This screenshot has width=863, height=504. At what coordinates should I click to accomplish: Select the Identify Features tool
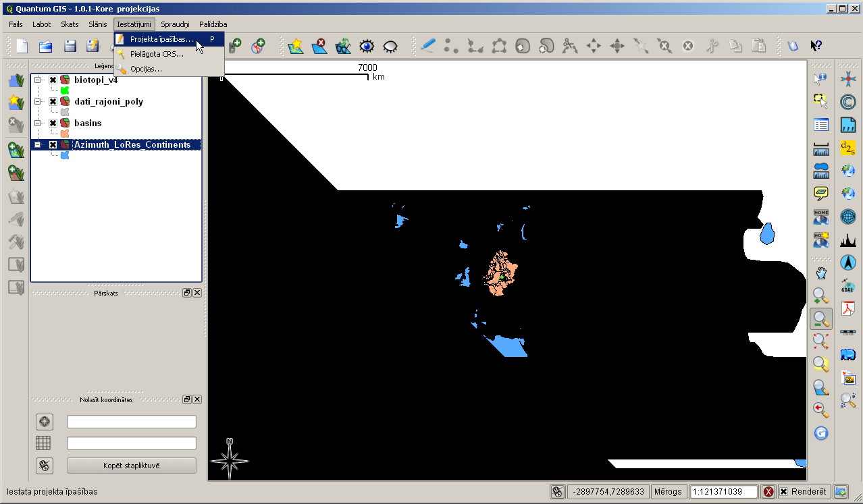(820, 79)
